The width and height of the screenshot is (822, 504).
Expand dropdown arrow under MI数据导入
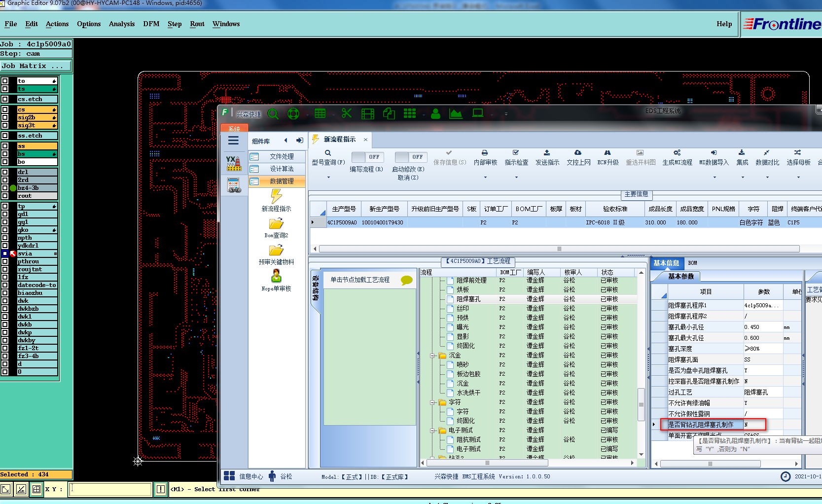714,177
